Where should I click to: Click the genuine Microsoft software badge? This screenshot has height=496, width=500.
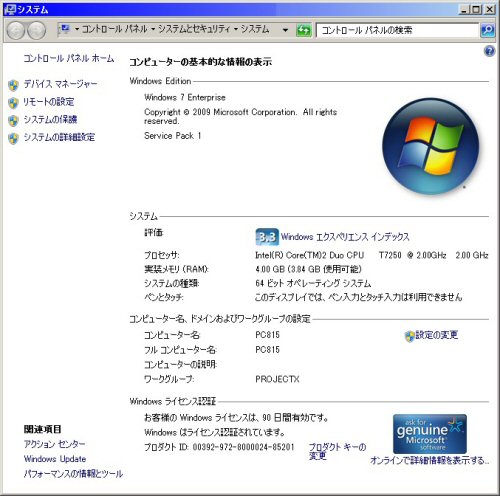pos(430,433)
